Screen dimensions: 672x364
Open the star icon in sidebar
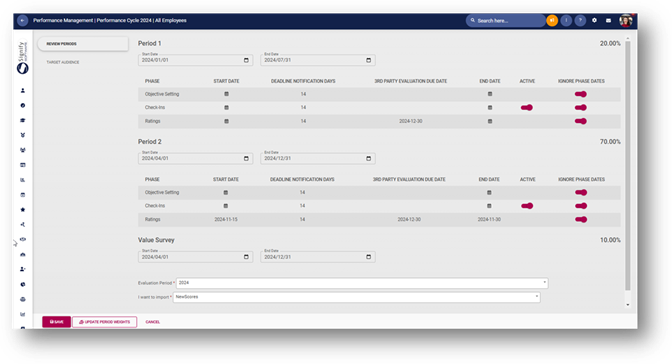[x=23, y=210]
